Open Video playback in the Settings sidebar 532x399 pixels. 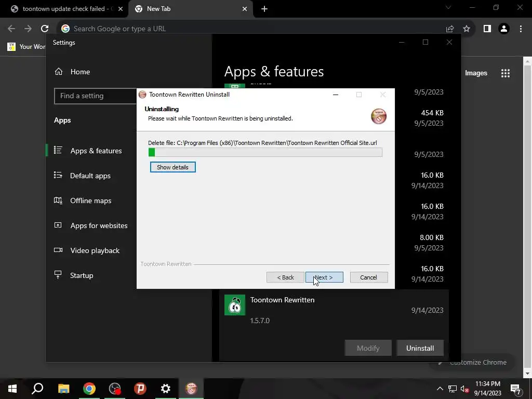point(95,250)
